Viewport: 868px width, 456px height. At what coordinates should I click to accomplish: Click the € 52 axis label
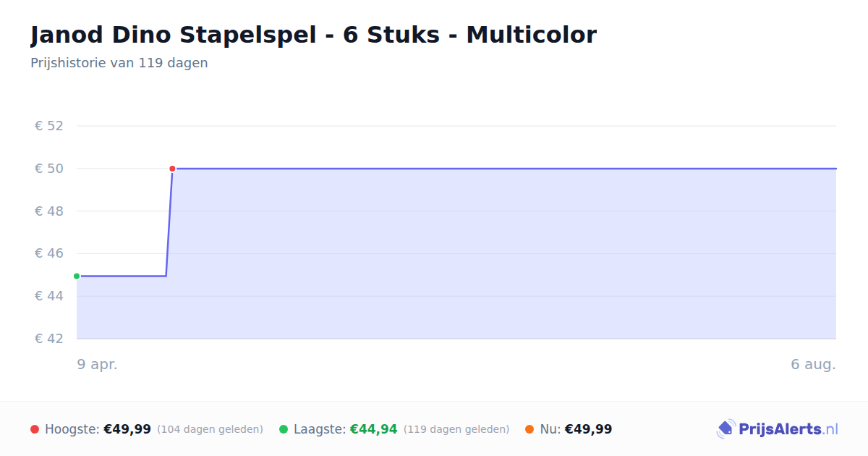tap(49, 126)
